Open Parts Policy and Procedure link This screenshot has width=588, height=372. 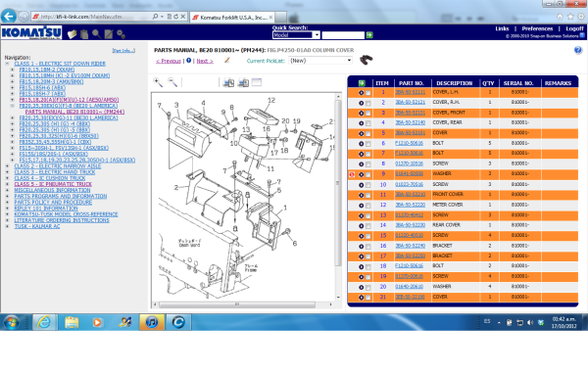click(x=53, y=203)
